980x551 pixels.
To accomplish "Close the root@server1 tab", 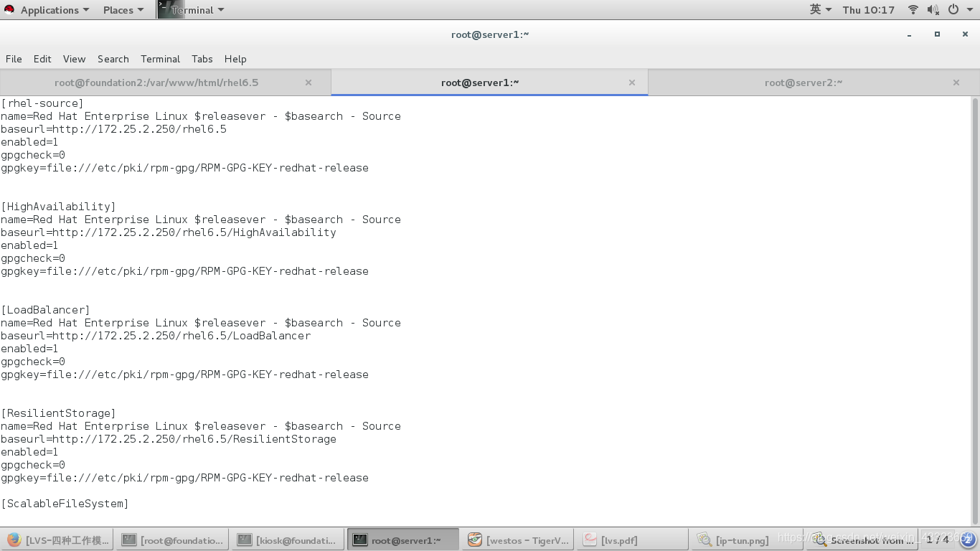I will coord(632,83).
